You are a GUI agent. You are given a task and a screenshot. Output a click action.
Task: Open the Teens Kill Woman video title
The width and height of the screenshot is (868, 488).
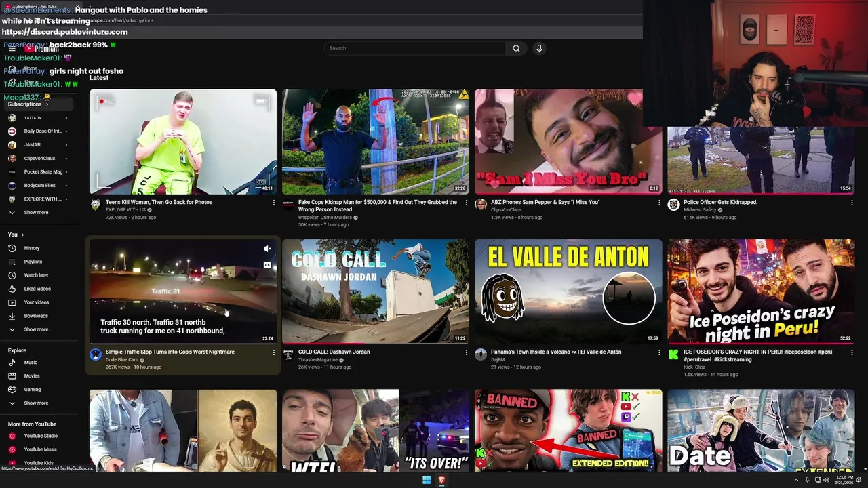(x=159, y=202)
